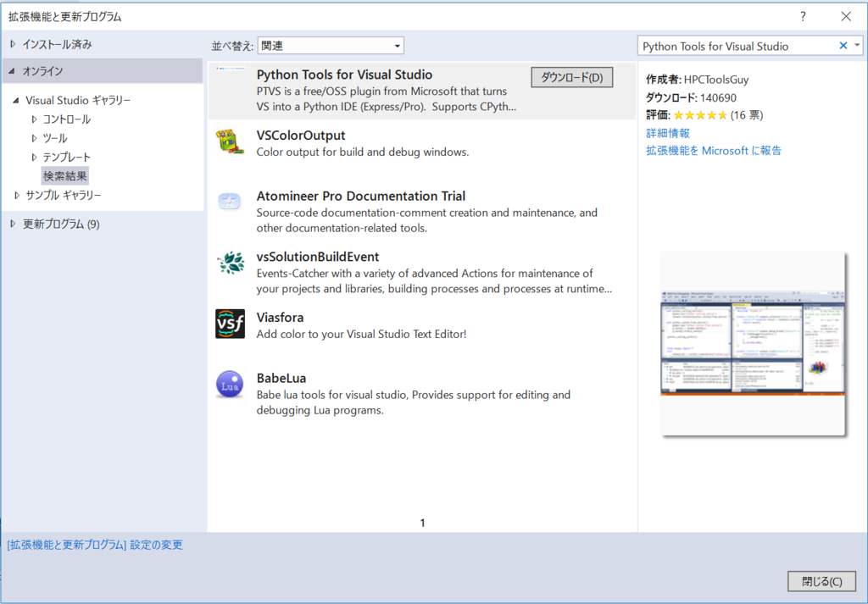868x604 pixels.
Task: Close the 拡張機能と更新プログラム dialog window
Action: tap(846, 16)
